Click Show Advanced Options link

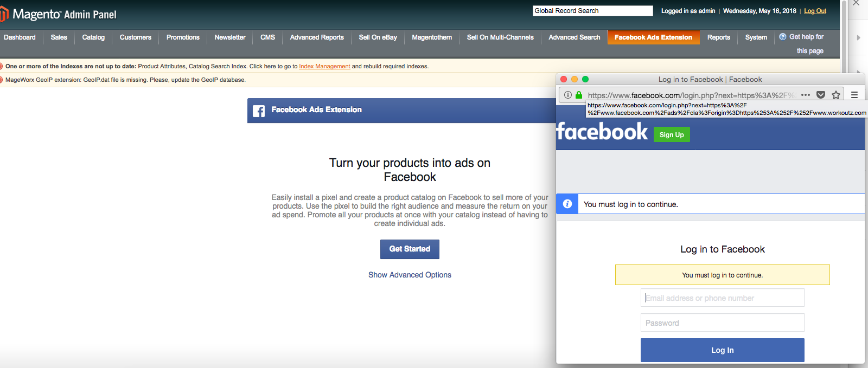410,275
